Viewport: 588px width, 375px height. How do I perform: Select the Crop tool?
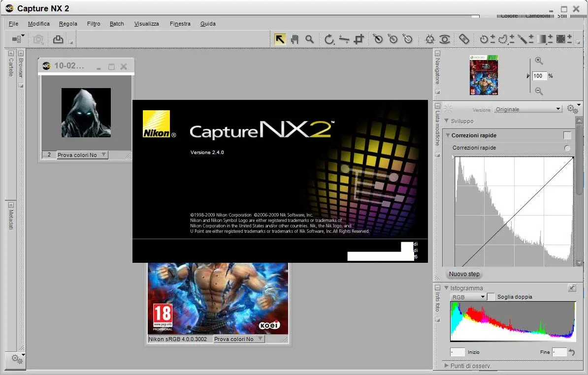click(359, 39)
